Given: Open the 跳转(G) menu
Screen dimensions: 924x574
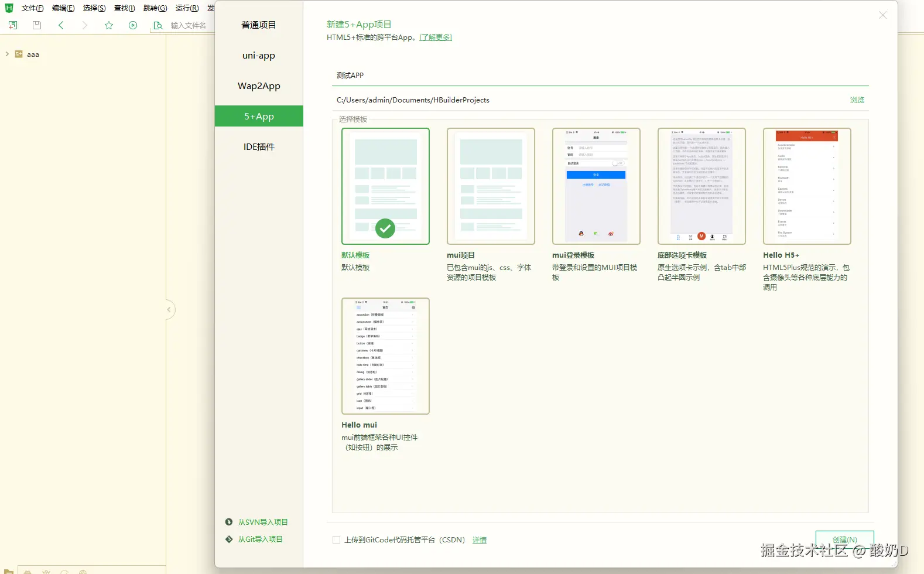Looking at the screenshot, I should pyautogui.click(x=155, y=8).
